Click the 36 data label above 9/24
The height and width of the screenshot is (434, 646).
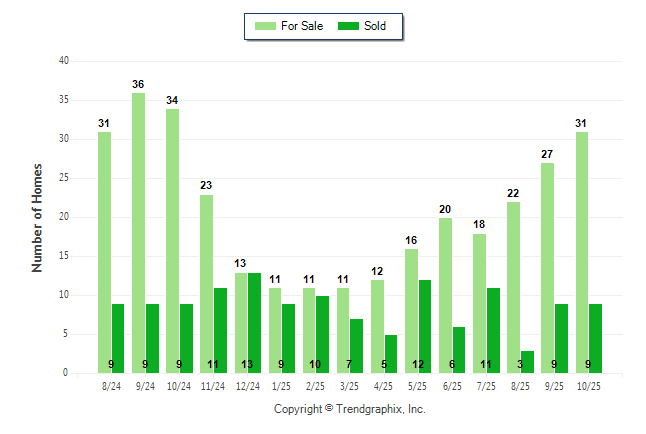[138, 84]
